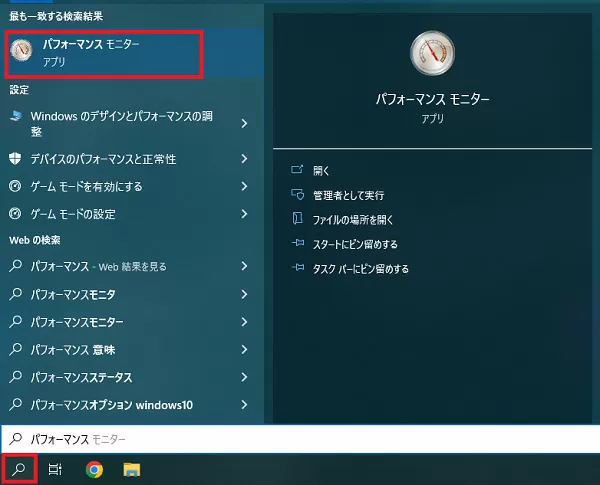This screenshot has width=600, height=485.
Task: Click gauge icon beside ゲーム モードを有効にする
Action: [x=15, y=186]
